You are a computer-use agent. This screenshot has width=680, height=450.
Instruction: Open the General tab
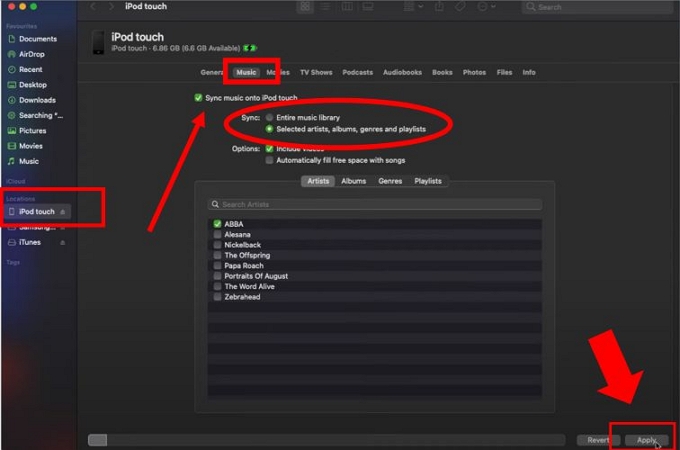point(211,72)
